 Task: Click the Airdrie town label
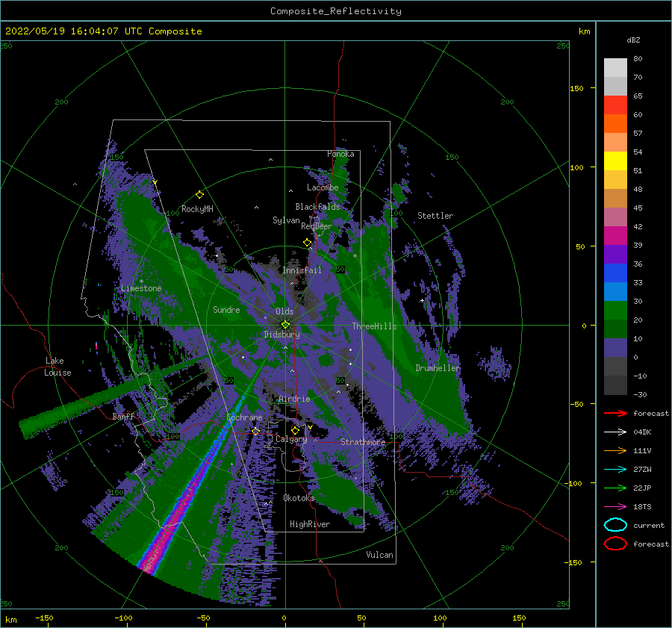(294, 399)
